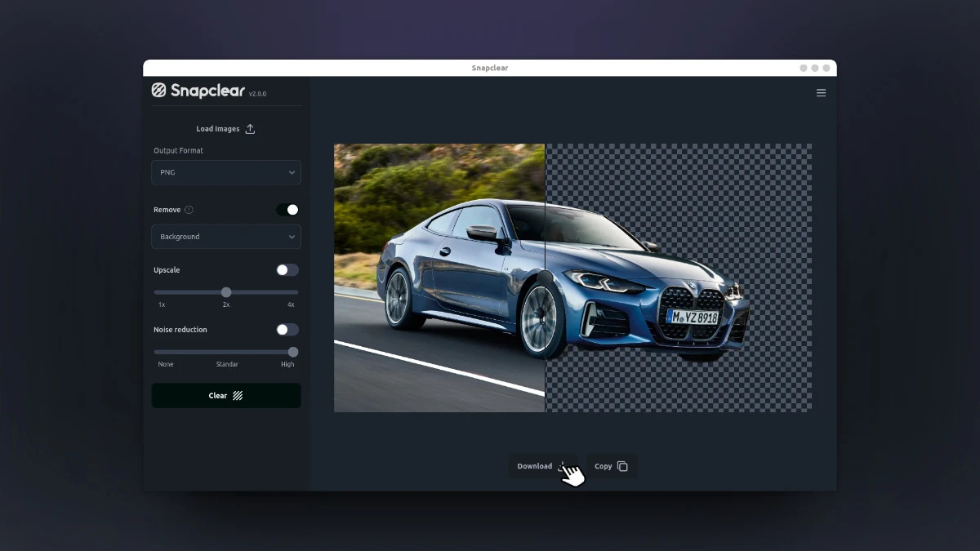
Task: Click the car preview image with transparent background
Action: pos(678,278)
